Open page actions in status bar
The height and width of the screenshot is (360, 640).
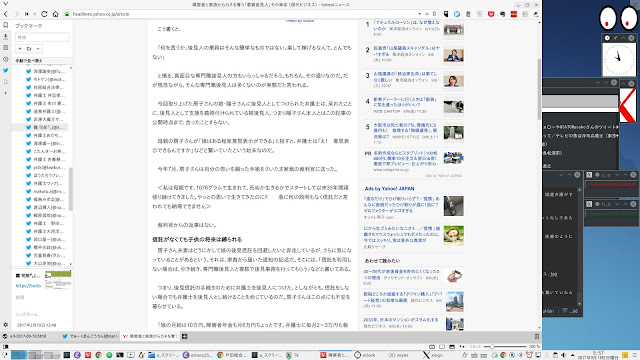point(462,347)
